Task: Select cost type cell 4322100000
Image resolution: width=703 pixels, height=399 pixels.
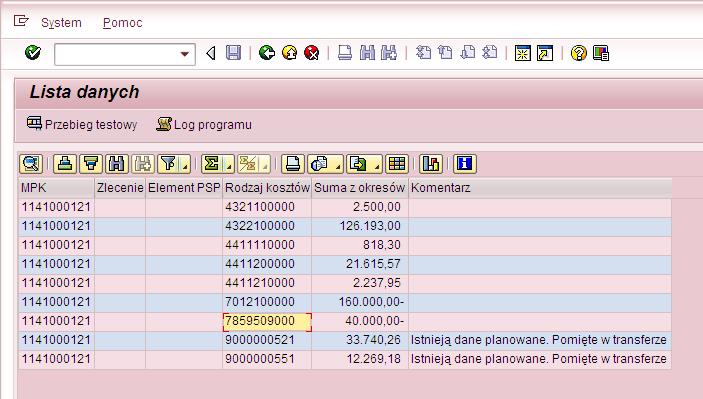Action: (x=267, y=226)
